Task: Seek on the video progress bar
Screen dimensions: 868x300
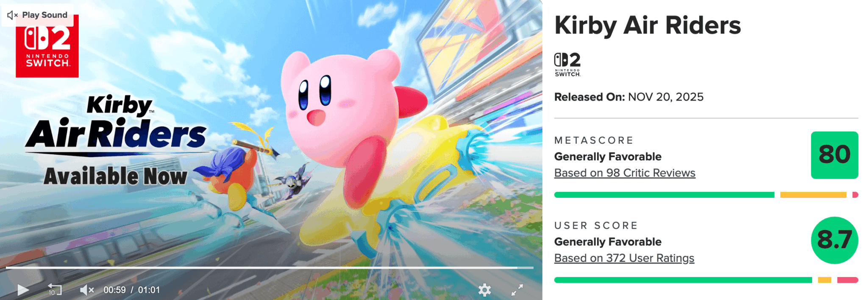Action: point(270,268)
